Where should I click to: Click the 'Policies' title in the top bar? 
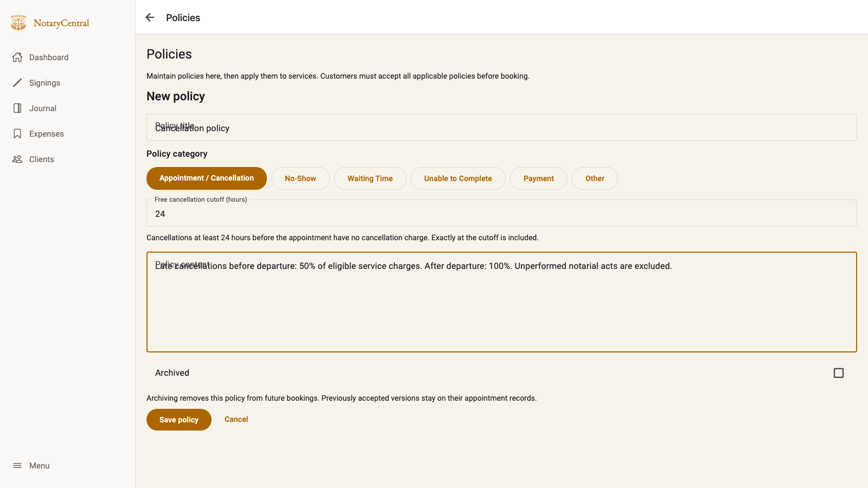[183, 18]
